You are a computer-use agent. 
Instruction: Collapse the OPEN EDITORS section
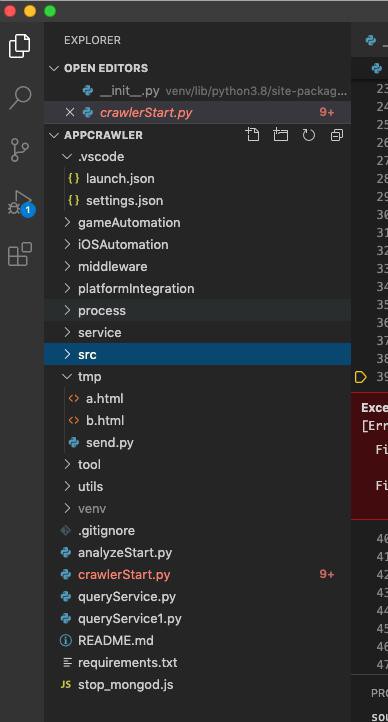(54, 68)
